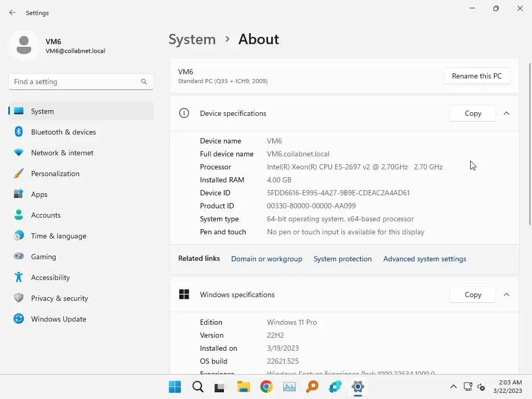532x399 pixels.
Task: Click the Accessibility figure icon
Action: click(19, 277)
